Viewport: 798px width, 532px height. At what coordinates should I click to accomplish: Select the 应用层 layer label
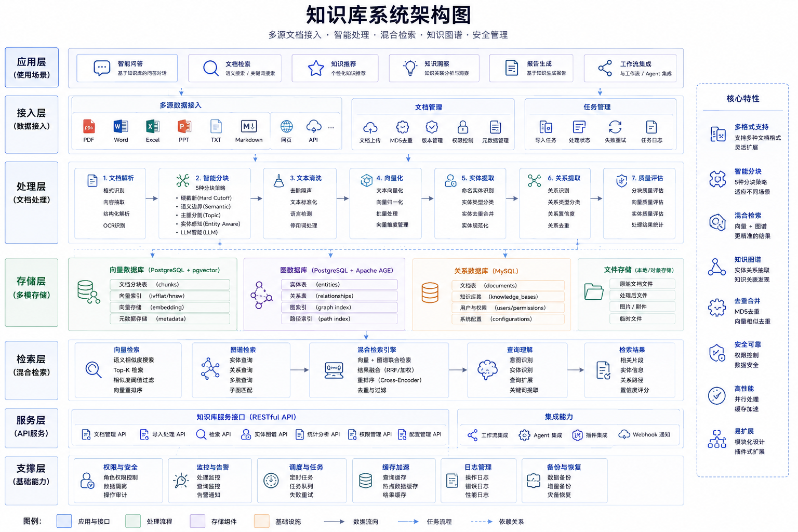(x=32, y=68)
